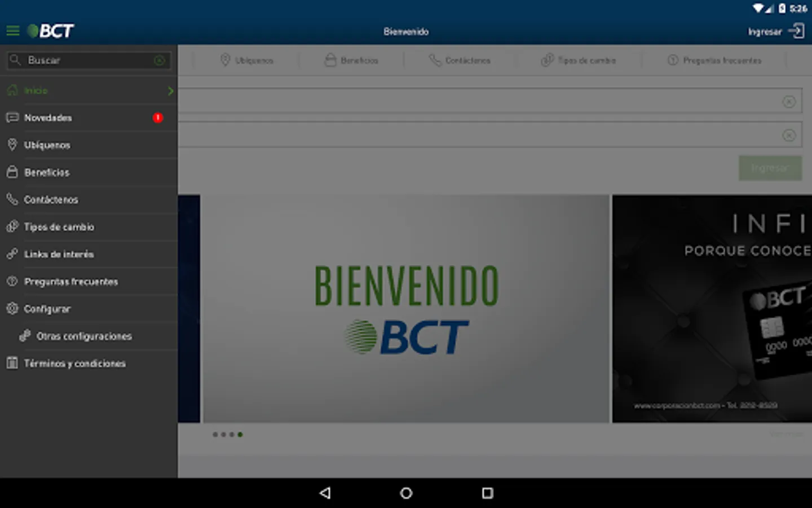The width and height of the screenshot is (812, 508).
Task: Tap the Inicio home icon
Action: [x=12, y=90]
